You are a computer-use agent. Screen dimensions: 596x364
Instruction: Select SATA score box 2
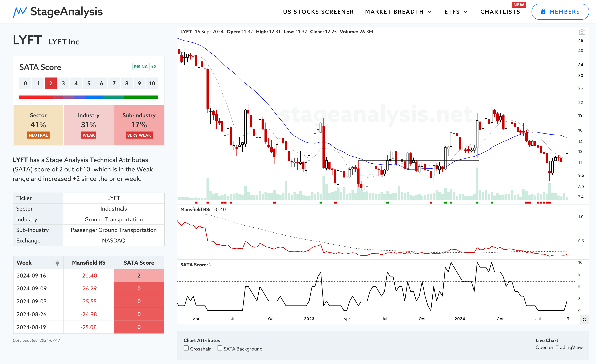[x=51, y=83]
